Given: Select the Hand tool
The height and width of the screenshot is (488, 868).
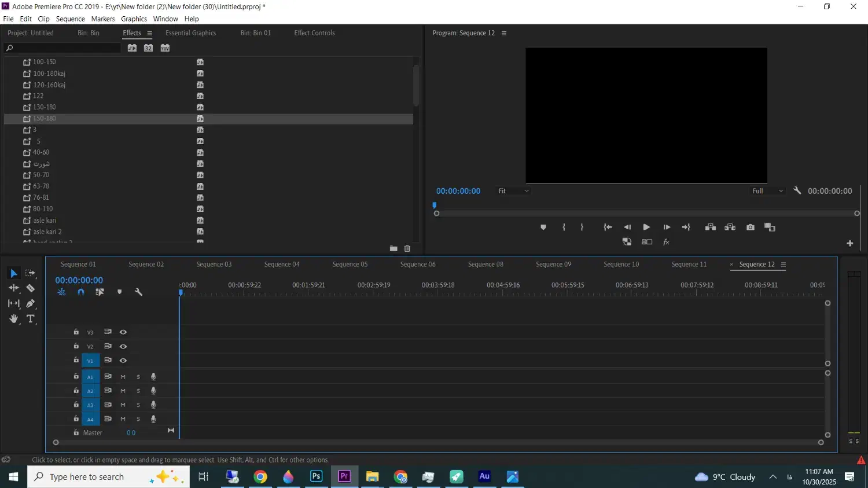Looking at the screenshot, I should point(14,319).
